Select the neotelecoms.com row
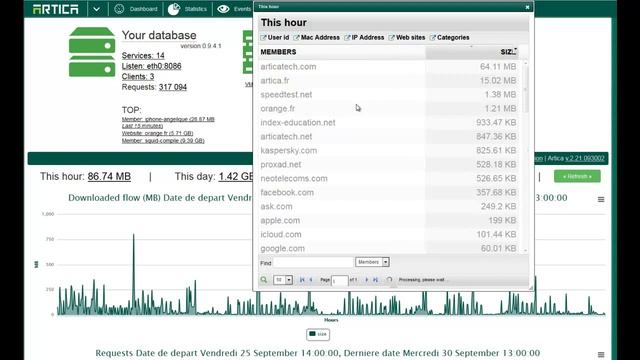The width and height of the screenshot is (640, 360). click(x=389, y=178)
